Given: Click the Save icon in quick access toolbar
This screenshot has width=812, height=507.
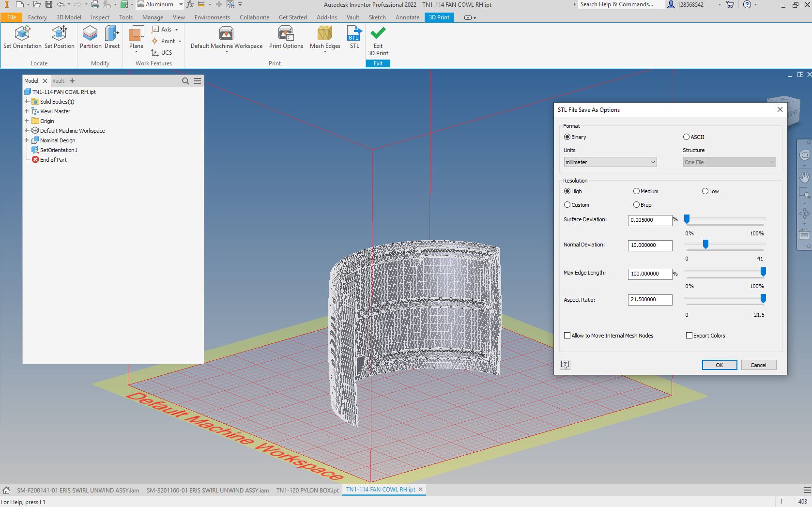Looking at the screenshot, I should pyautogui.click(x=49, y=4).
